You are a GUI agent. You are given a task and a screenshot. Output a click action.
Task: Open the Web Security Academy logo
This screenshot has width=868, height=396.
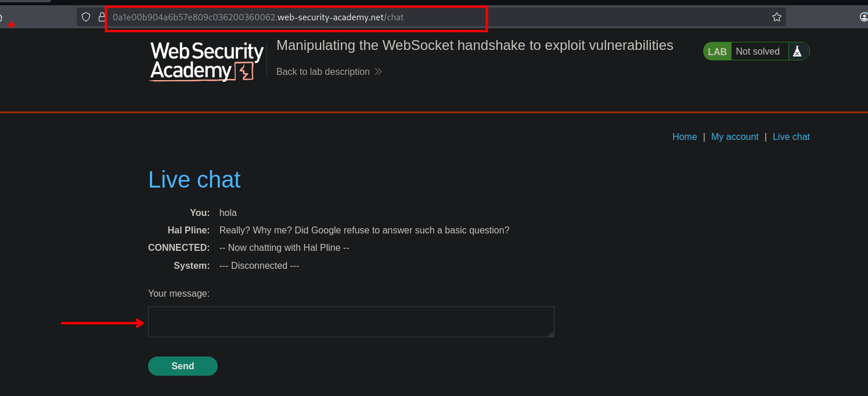[207, 61]
